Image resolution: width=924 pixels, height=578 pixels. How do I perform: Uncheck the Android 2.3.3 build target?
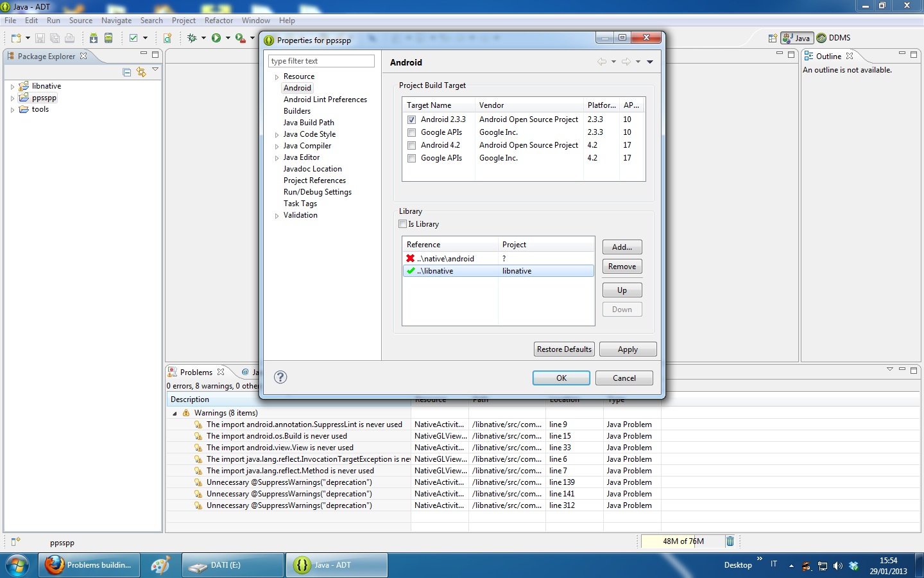tap(411, 119)
